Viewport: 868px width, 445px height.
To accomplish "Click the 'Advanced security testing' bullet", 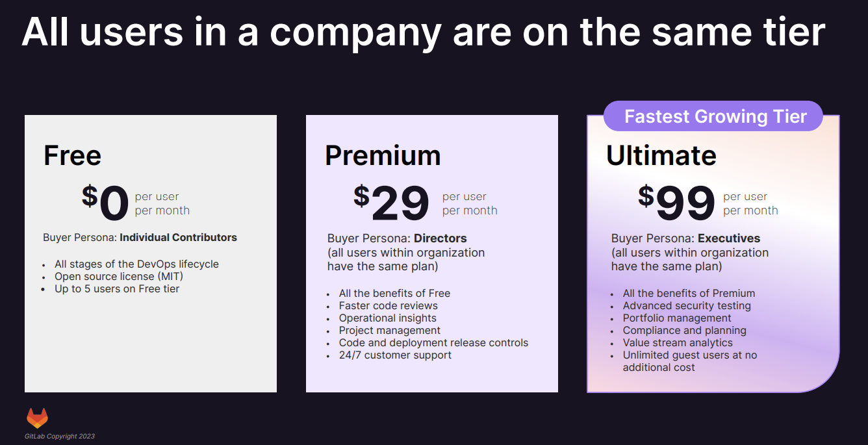I will click(x=687, y=306).
